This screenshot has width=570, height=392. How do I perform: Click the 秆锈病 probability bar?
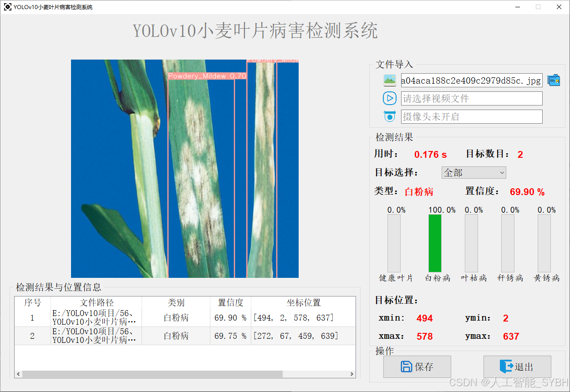[508, 243]
